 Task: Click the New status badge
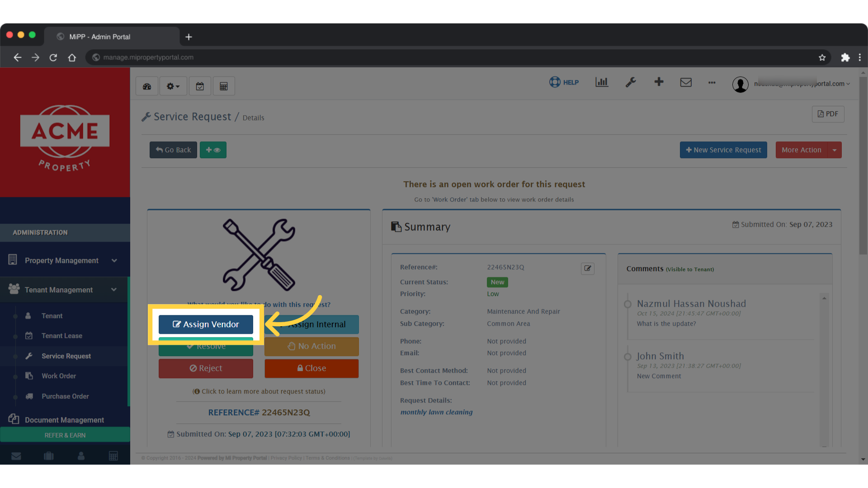coord(497,282)
